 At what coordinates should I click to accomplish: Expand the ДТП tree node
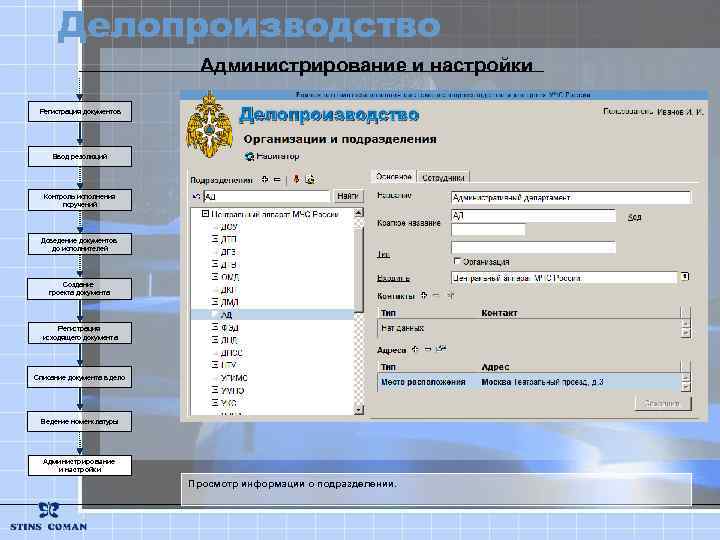pos(215,239)
